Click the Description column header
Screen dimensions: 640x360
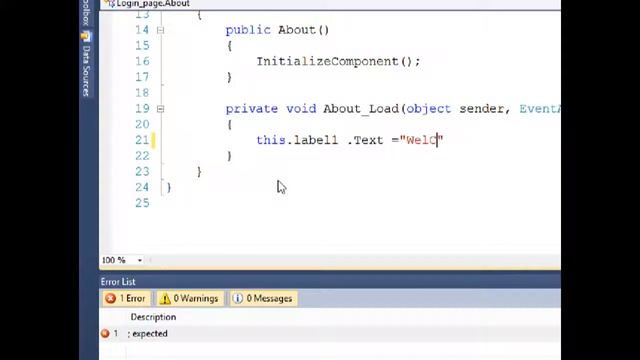[153, 317]
